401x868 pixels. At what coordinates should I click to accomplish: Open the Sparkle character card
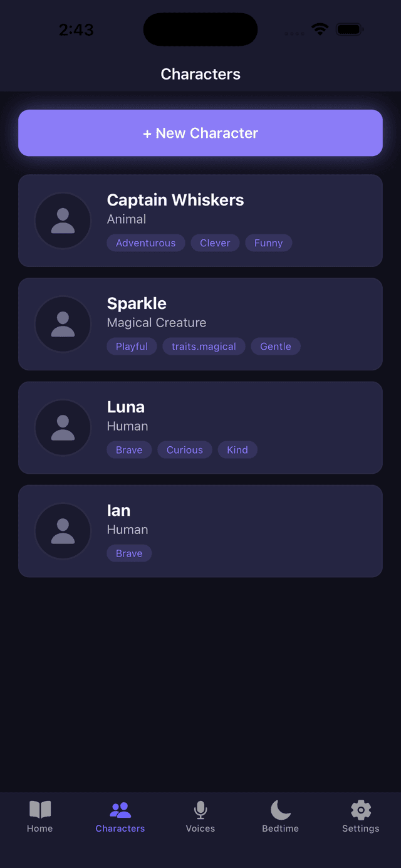pyautogui.click(x=200, y=324)
